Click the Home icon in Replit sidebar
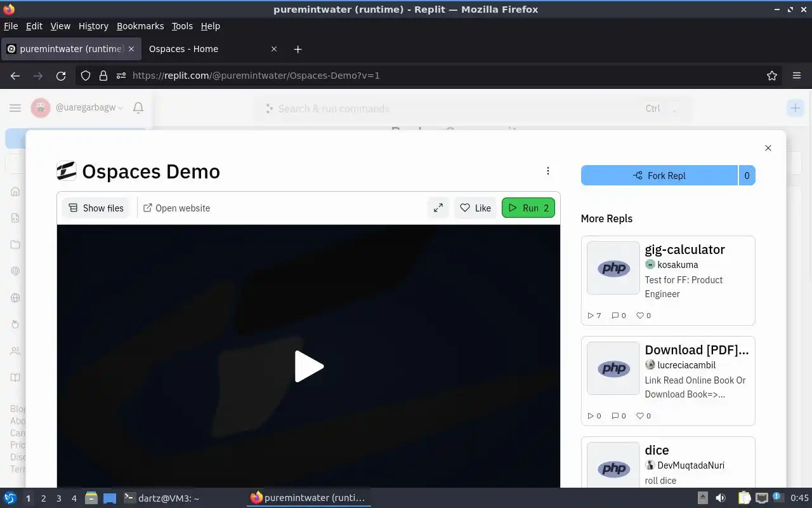The width and height of the screenshot is (812, 508). [x=15, y=192]
